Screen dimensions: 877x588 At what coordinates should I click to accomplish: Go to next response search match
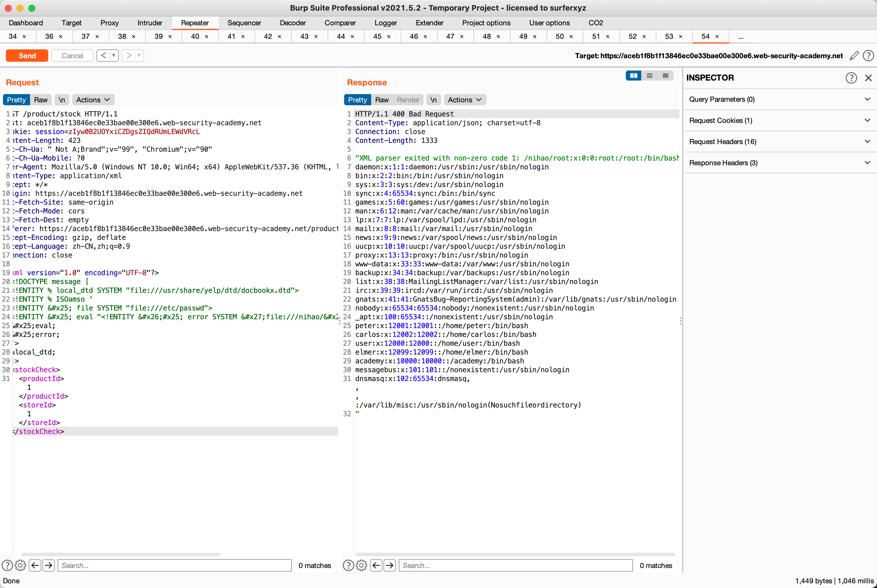(x=389, y=565)
